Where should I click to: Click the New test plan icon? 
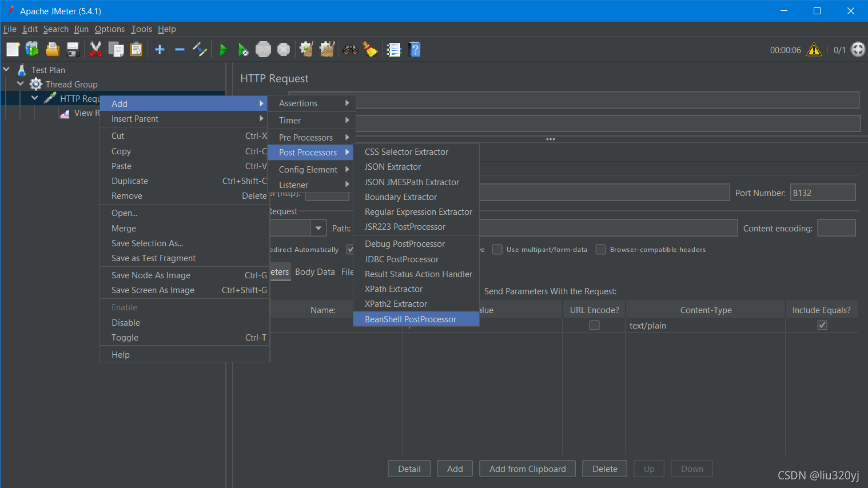13,50
